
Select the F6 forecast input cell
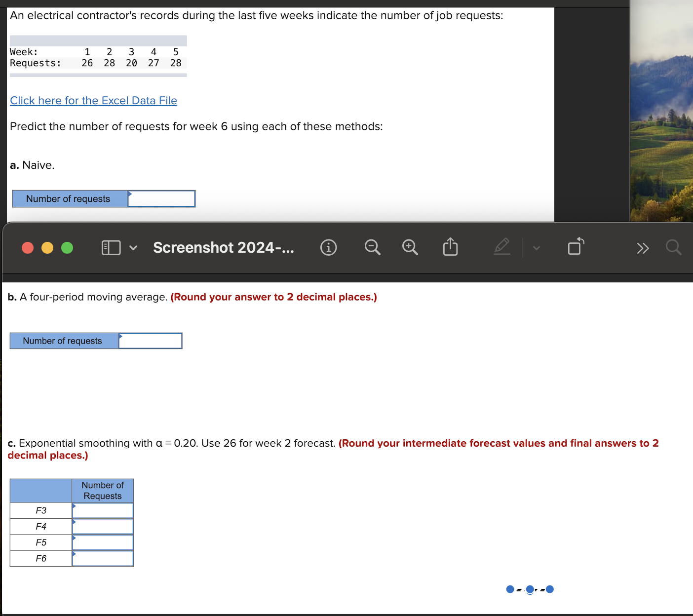[103, 558]
